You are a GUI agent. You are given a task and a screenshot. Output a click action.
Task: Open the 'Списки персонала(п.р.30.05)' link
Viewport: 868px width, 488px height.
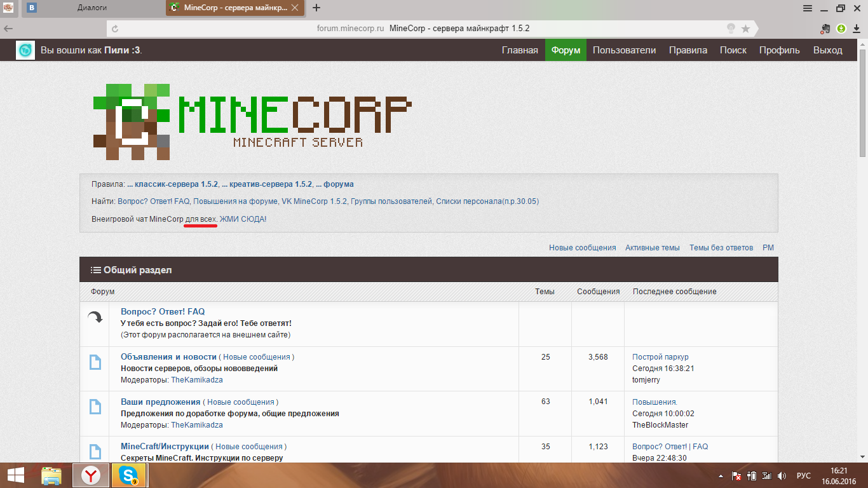(487, 201)
